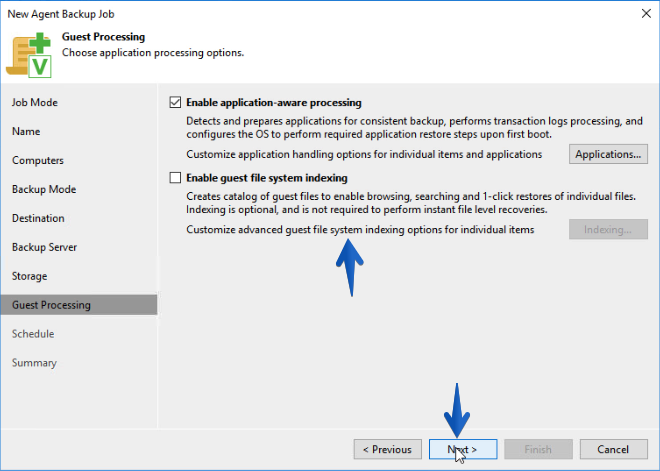Proceed with the Next button

[x=463, y=450]
